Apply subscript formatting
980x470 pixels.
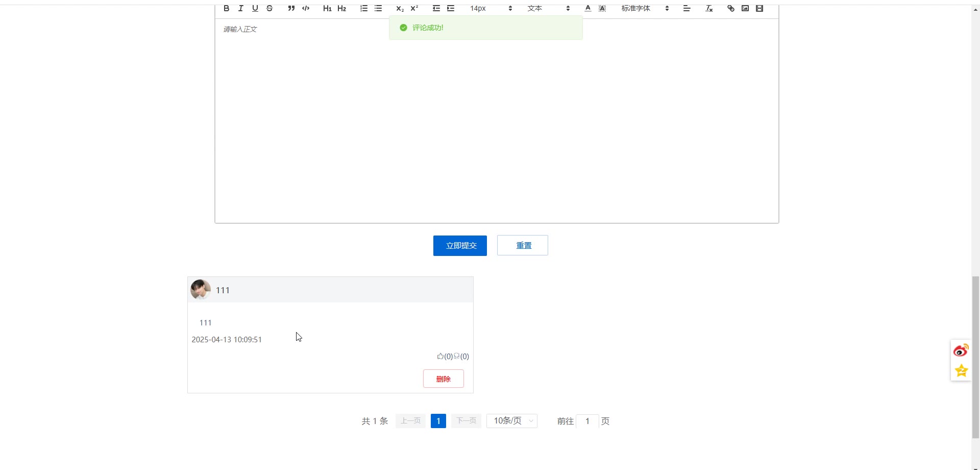[400, 8]
